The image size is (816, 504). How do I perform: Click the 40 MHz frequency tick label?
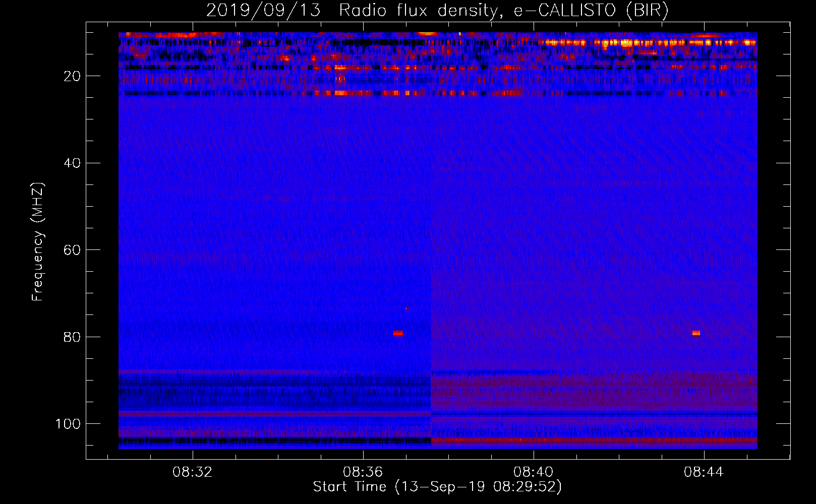click(x=73, y=163)
